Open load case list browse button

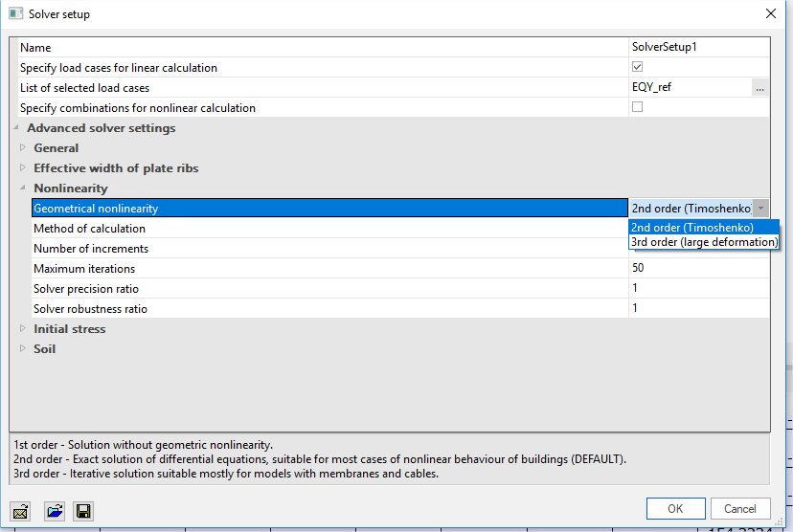tap(759, 88)
